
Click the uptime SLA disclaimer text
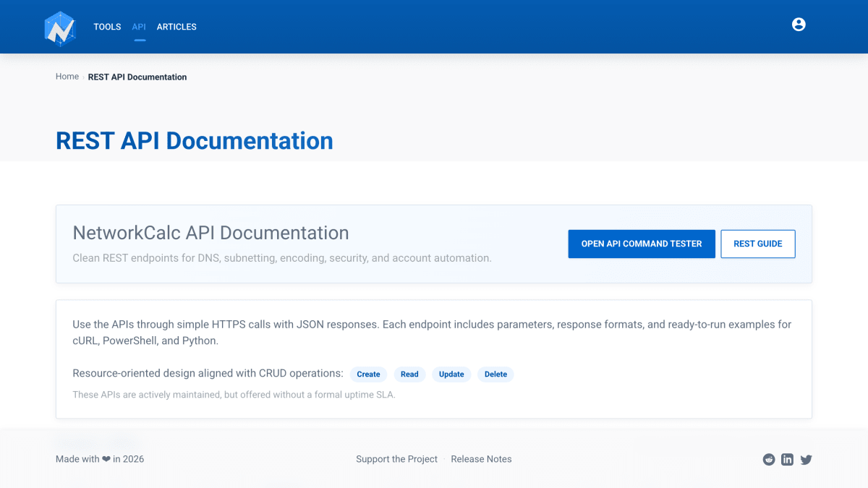(x=234, y=395)
